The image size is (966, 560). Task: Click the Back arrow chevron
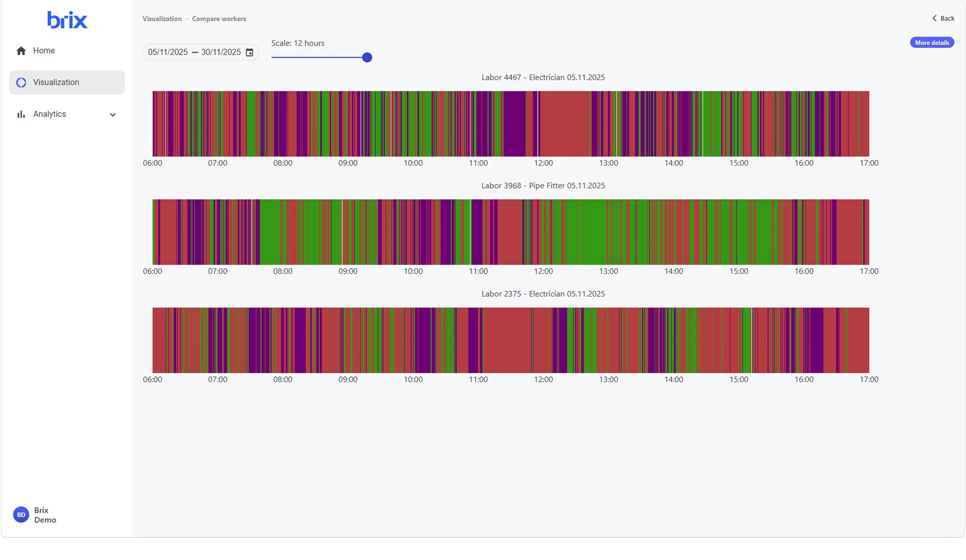934,18
